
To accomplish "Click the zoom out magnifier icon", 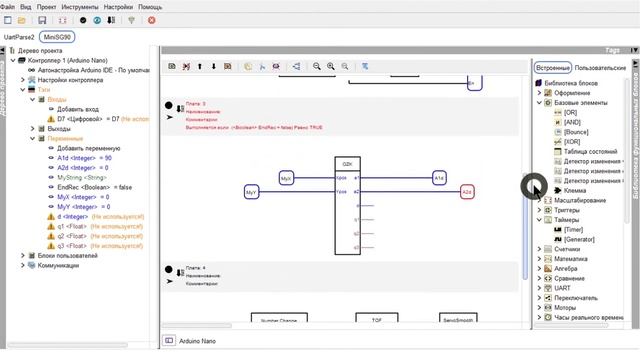I will pos(316,66).
